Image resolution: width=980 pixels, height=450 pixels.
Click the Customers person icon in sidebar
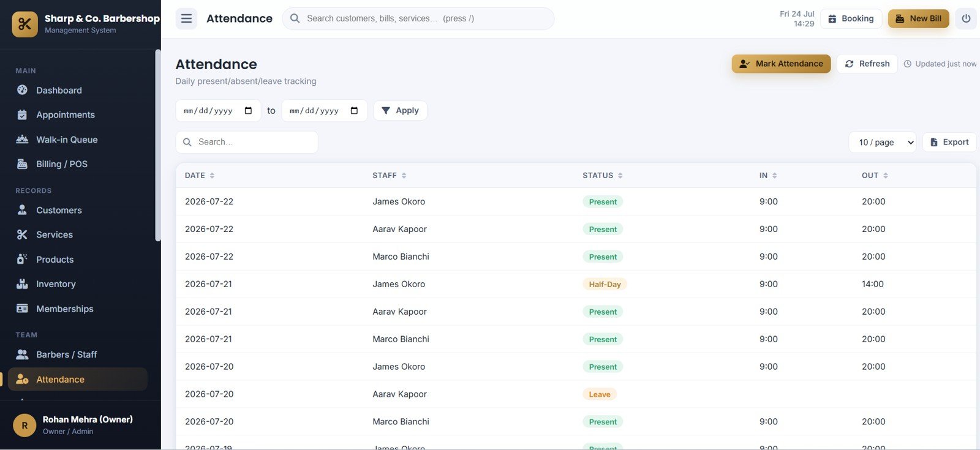[22, 210]
